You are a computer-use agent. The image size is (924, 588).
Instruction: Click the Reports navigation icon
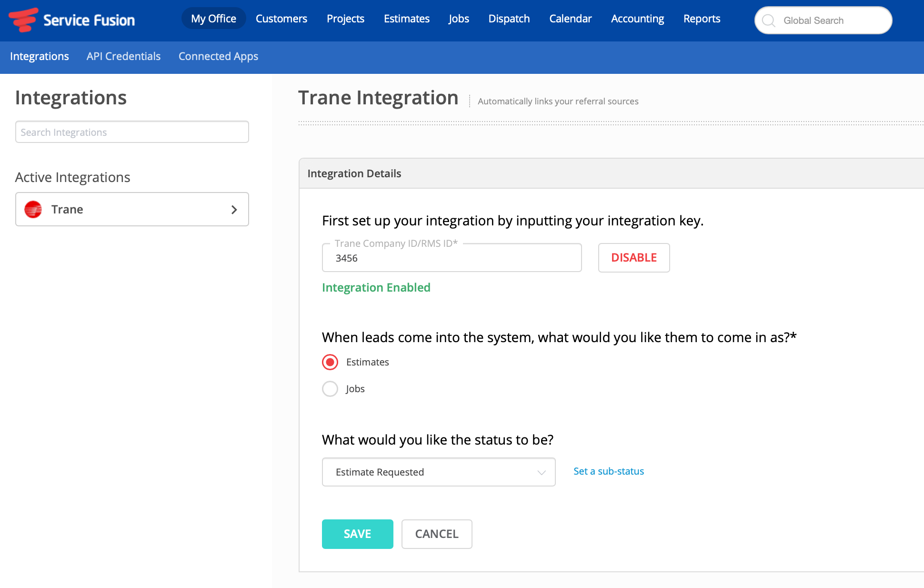point(702,18)
